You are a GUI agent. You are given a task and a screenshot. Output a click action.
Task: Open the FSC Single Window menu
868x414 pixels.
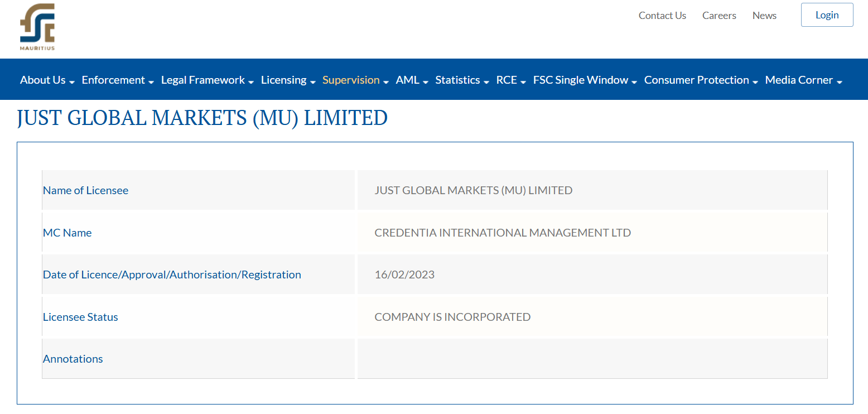pyautogui.click(x=580, y=80)
